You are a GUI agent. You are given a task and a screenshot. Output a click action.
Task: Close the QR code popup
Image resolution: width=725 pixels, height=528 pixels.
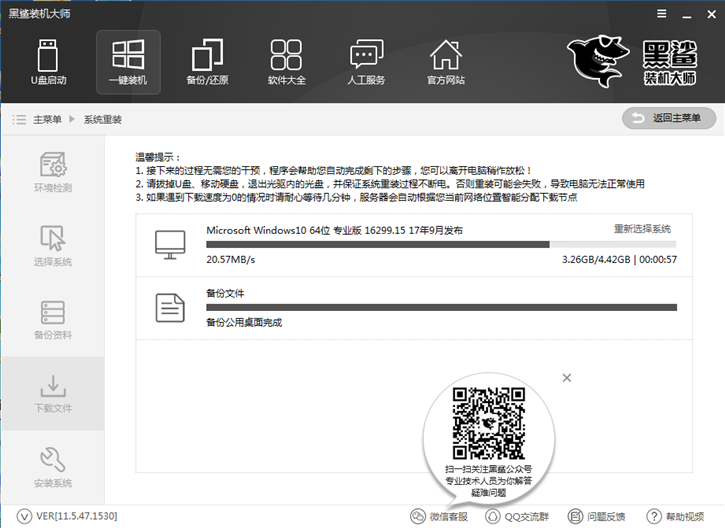(x=566, y=378)
